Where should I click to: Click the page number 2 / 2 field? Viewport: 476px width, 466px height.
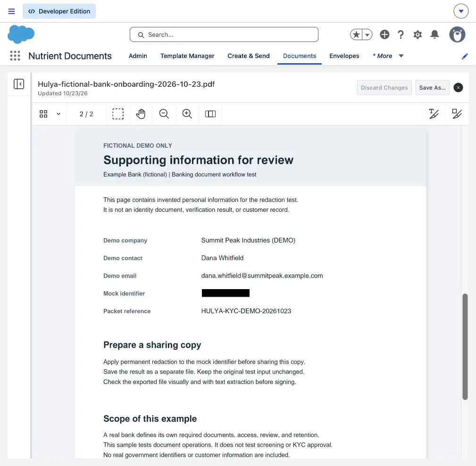tap(86, 114)
